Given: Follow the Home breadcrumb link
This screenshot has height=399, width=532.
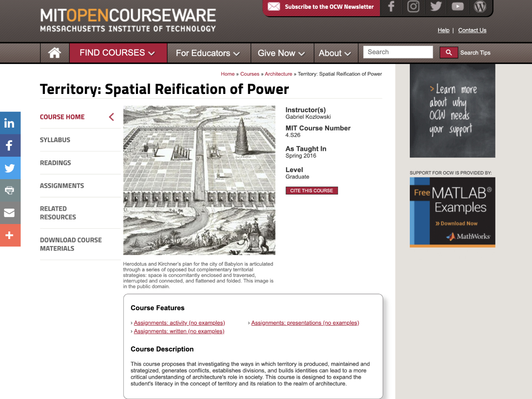Looking at the screenshot, I should pos(228,74).
